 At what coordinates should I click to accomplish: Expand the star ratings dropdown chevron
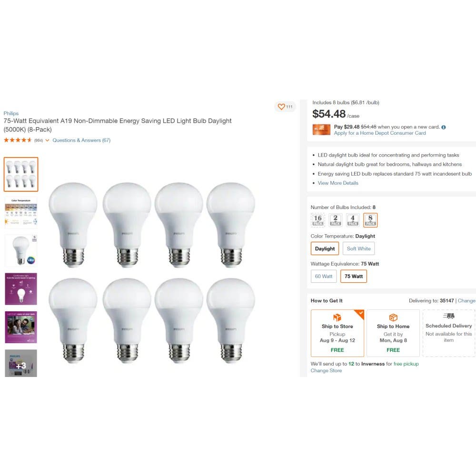click(x=47, y=140)
